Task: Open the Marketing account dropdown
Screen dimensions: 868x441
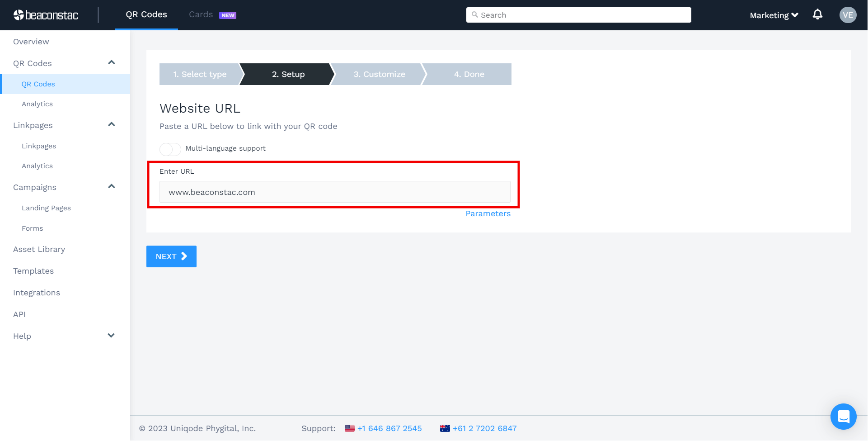Action: pyautogui.click(x=774, y=15)
